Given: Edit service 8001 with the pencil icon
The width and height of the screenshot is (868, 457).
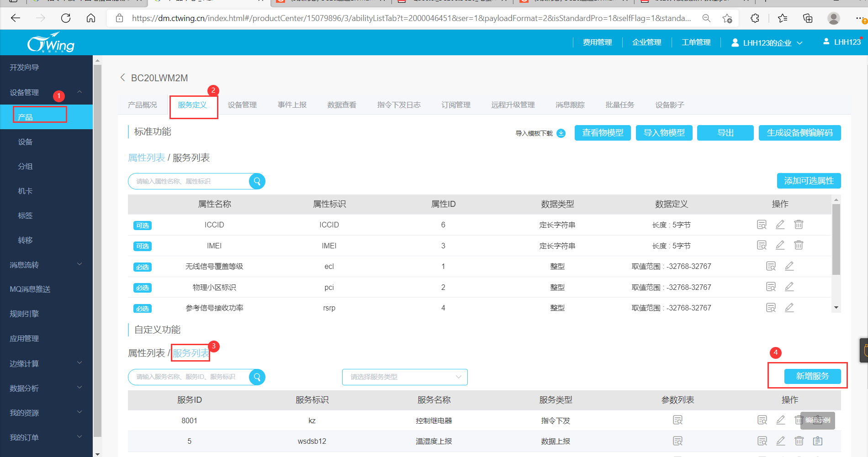Looking at the screenshot, I should [781, 420].
